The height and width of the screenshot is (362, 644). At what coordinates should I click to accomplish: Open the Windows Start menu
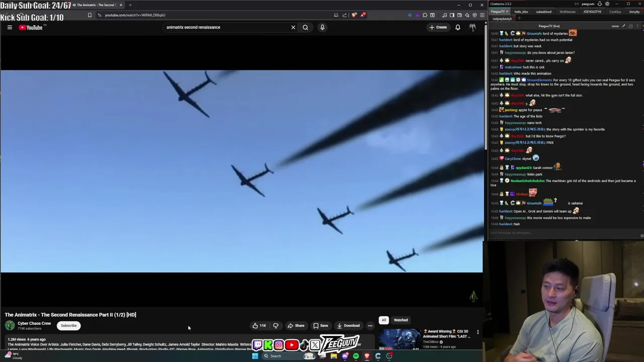(x=255, y=356)
